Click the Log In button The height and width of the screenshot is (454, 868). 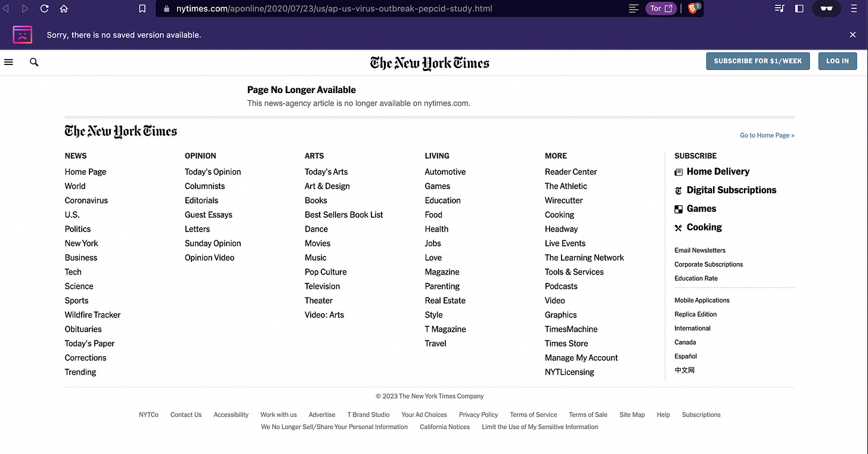pyautogui.click(x=838, y=61)
